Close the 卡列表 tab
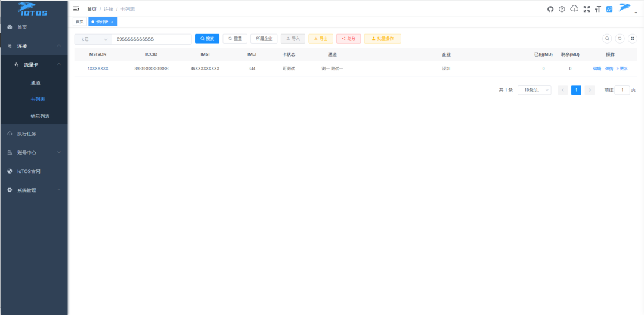644x315 pixels. tap(112, 21)
